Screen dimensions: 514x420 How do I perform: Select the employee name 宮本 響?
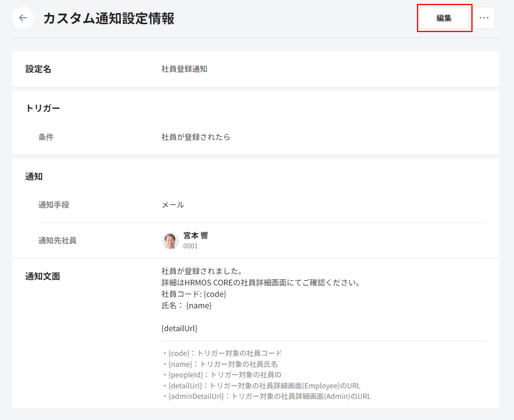[196, 235]
